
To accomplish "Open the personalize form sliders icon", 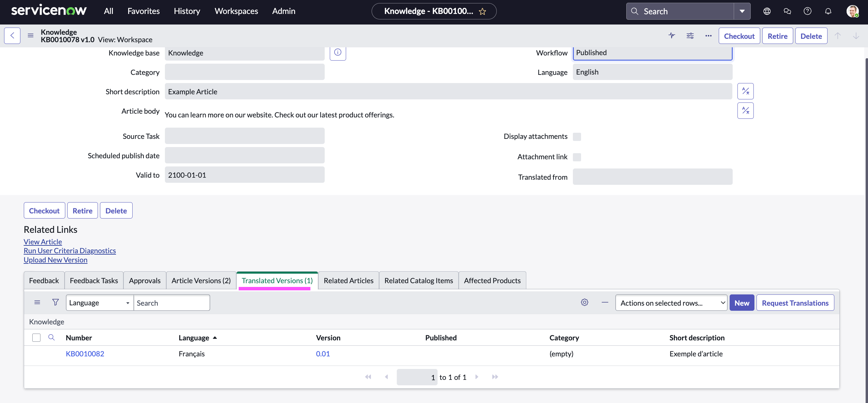I will [690, 35].
